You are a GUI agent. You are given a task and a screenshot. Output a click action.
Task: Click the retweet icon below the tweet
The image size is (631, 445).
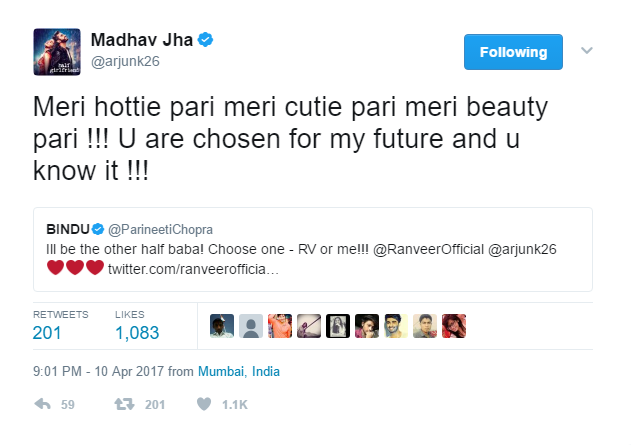pos(127,404)
